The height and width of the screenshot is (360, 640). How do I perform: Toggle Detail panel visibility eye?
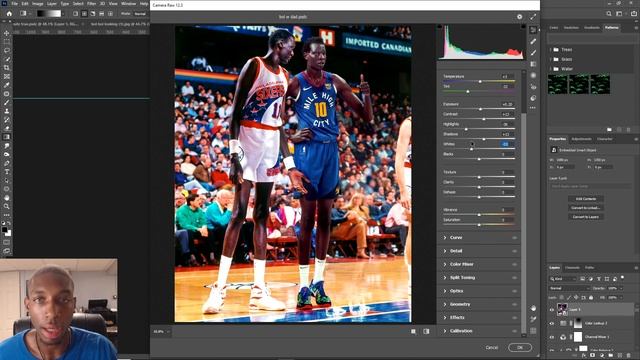click(x=514, y=251)
